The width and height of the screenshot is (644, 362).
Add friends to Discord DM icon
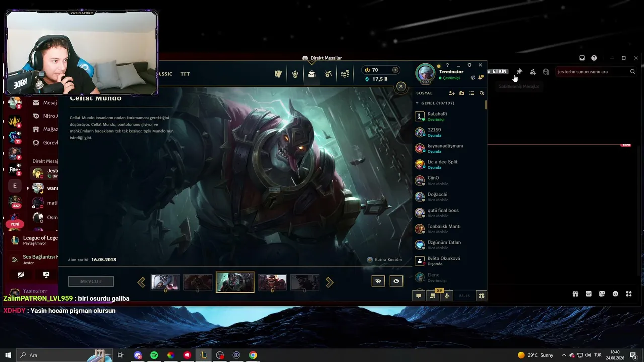533,72
